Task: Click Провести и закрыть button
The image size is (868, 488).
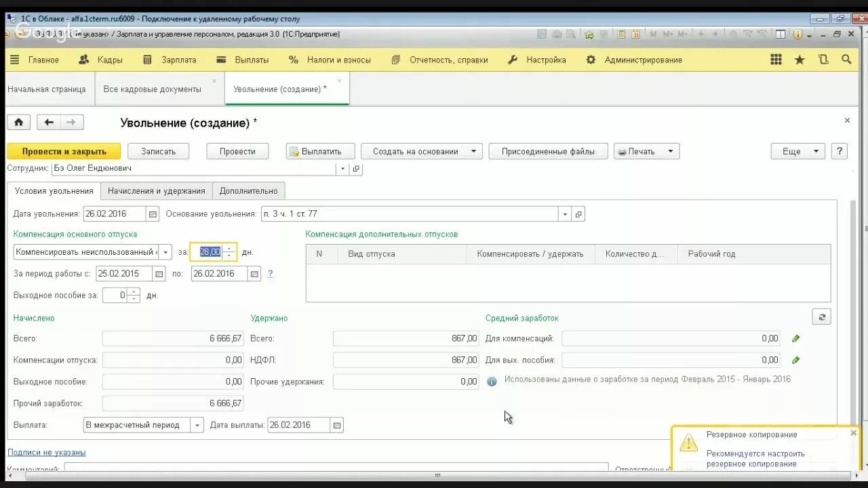Action: [64, 151]
